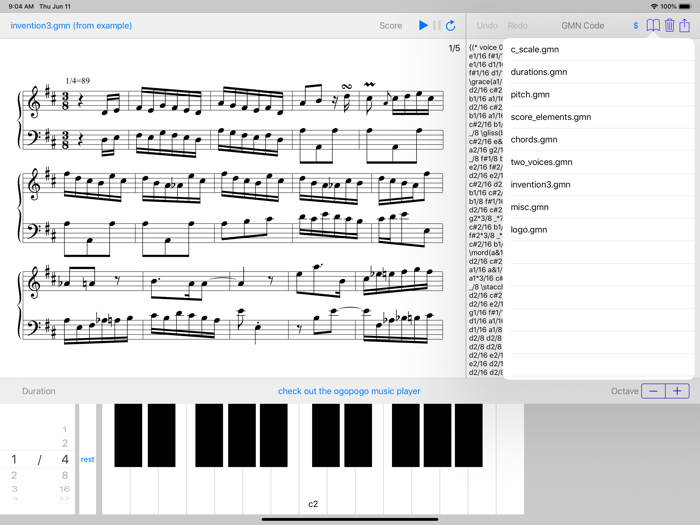Select numerator 2 in duration picker
Screen dimensions: 700x525
pyautogui.click(x=14, y=475)
